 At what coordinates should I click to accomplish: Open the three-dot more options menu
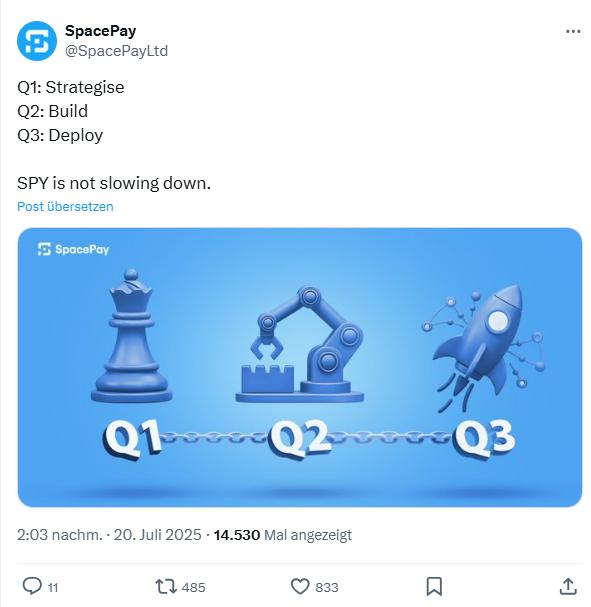click(x=573, y=31)
